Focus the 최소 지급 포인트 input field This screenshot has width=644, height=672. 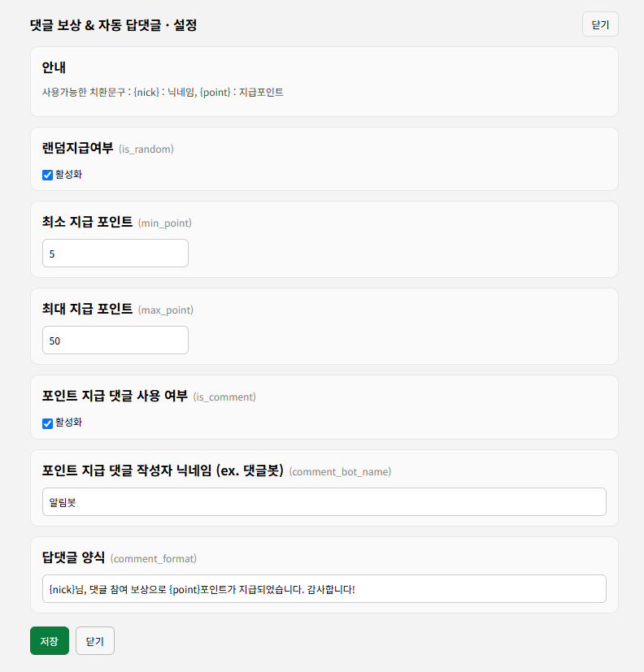(x=115, y=254)
